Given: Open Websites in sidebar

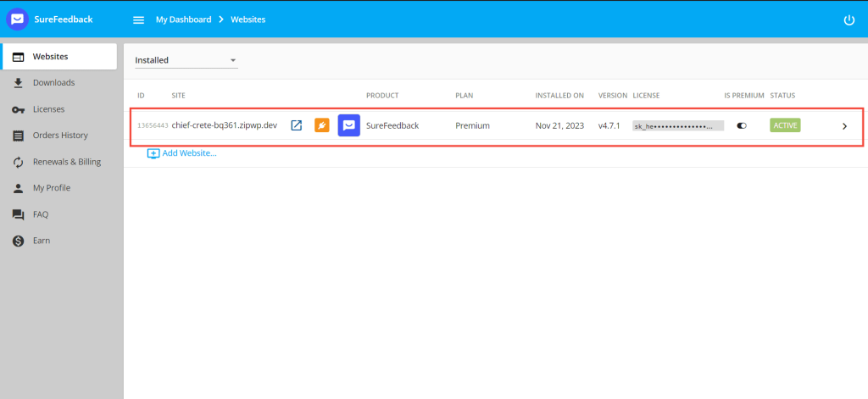Looking at the screenshot, I should pyautogui.click(x=58, y=57).
